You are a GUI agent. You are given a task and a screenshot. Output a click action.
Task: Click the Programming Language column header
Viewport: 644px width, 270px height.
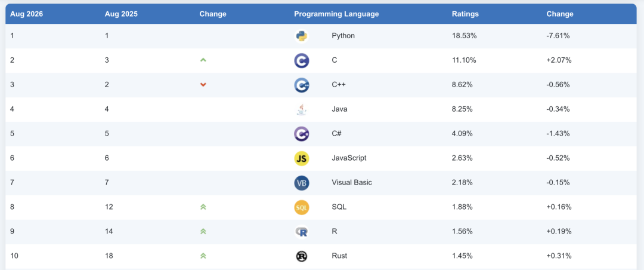pos(336,14)
